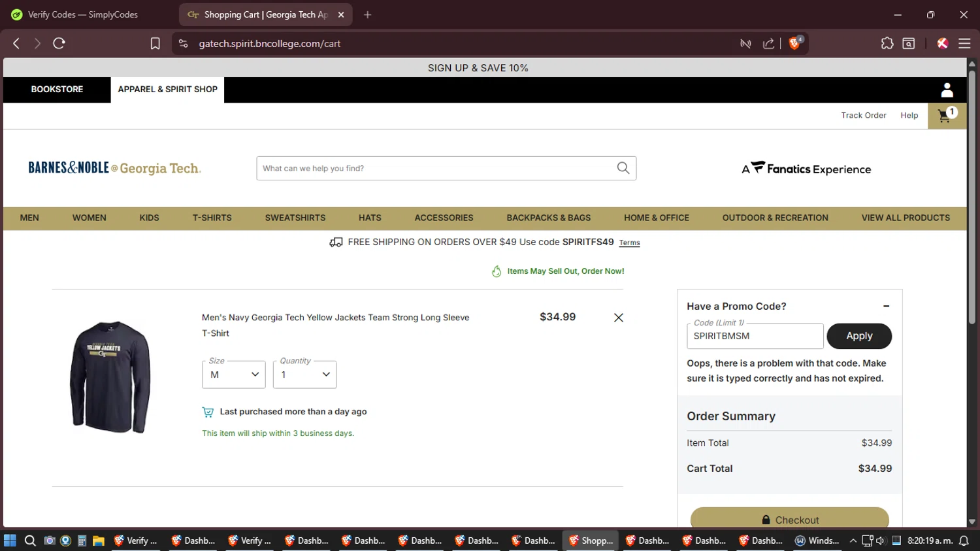Open HATS category menu
This screenshot has height=551, width=980.
[370, 218]
